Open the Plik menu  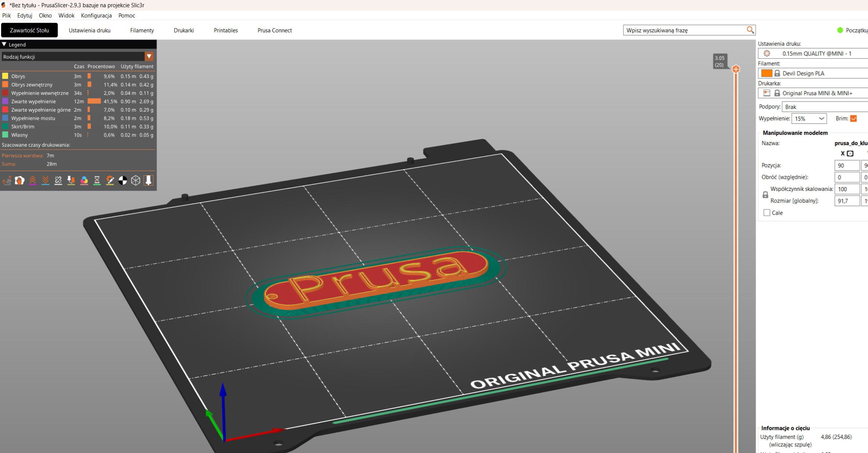(x=7, y=16)
